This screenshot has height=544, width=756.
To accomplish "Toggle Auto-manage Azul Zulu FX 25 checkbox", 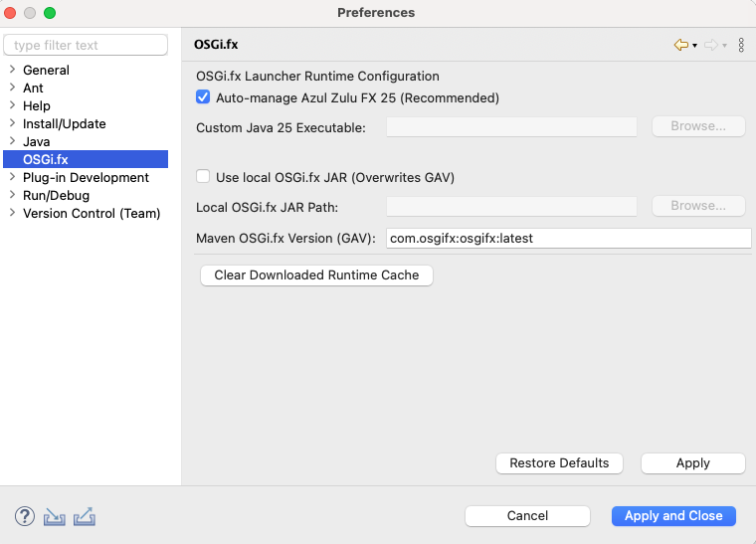I will point(203,97).
